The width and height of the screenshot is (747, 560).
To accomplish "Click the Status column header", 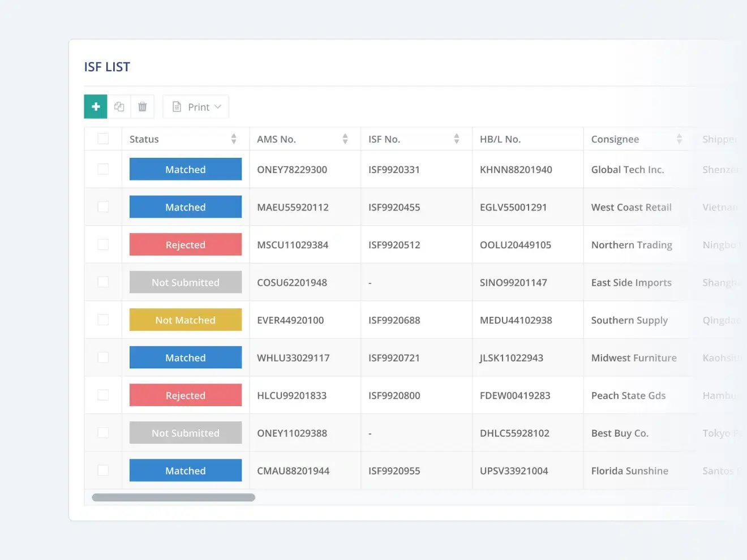I will (x=186, y=139).
